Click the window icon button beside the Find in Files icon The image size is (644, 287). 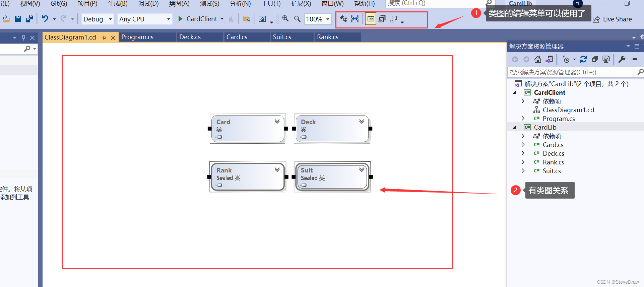point(262,19)
